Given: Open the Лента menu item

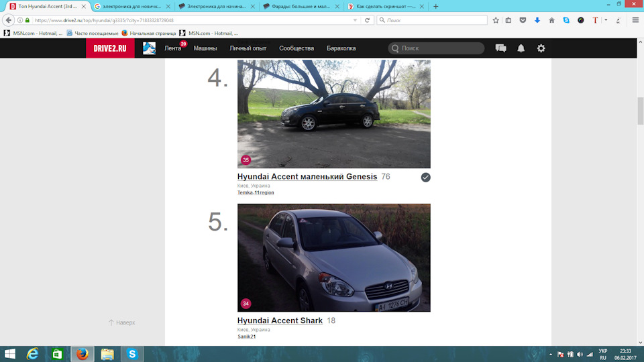Looking at the screenshot, I should (172, 48).
